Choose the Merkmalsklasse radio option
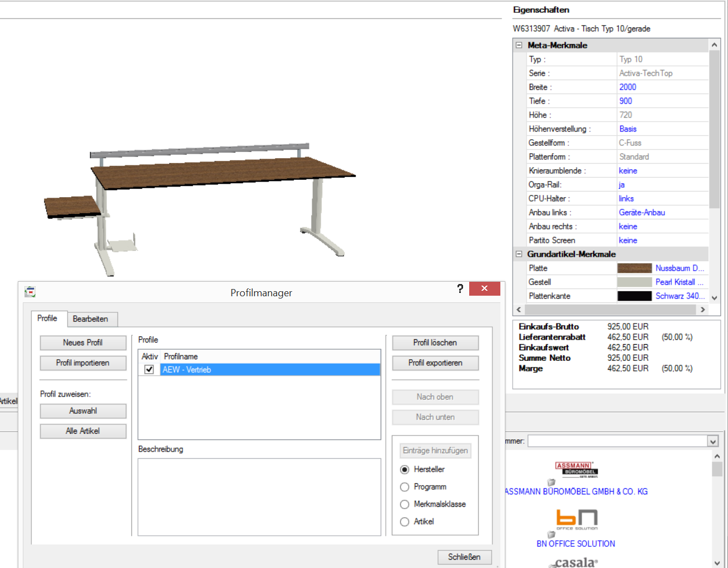 [x=405, y=505]
